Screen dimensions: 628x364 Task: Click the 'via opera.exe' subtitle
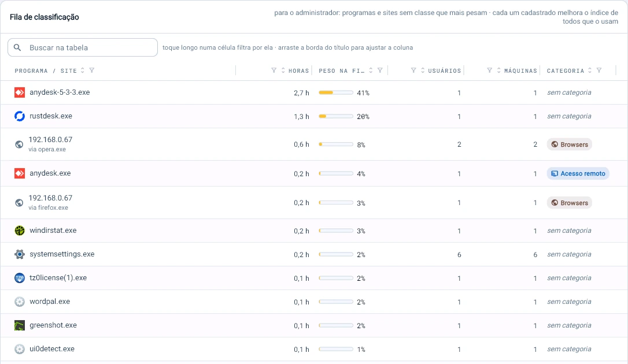47,150
